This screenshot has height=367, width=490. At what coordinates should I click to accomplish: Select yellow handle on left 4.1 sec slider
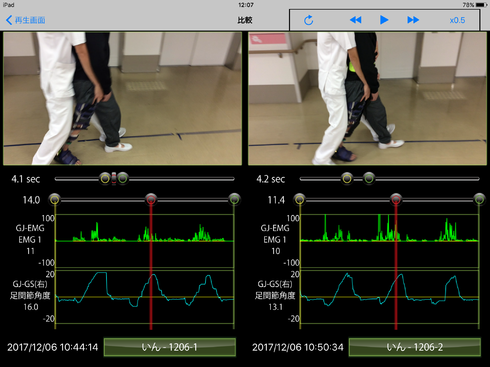(105, 179)
